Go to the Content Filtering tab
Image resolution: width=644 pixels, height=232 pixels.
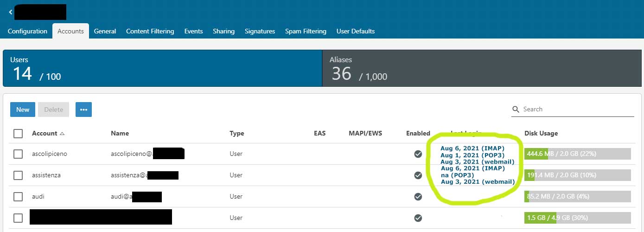point(150,31)
